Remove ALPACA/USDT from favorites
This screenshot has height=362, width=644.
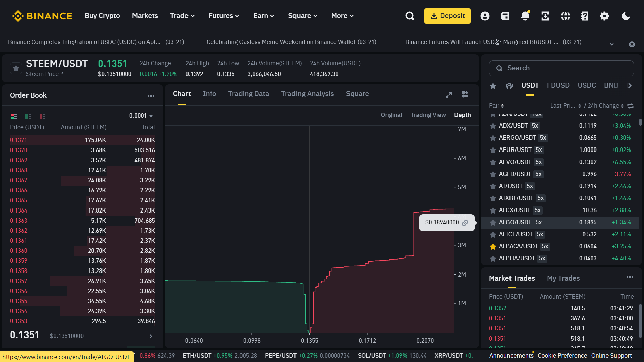[x=493, y=247]
